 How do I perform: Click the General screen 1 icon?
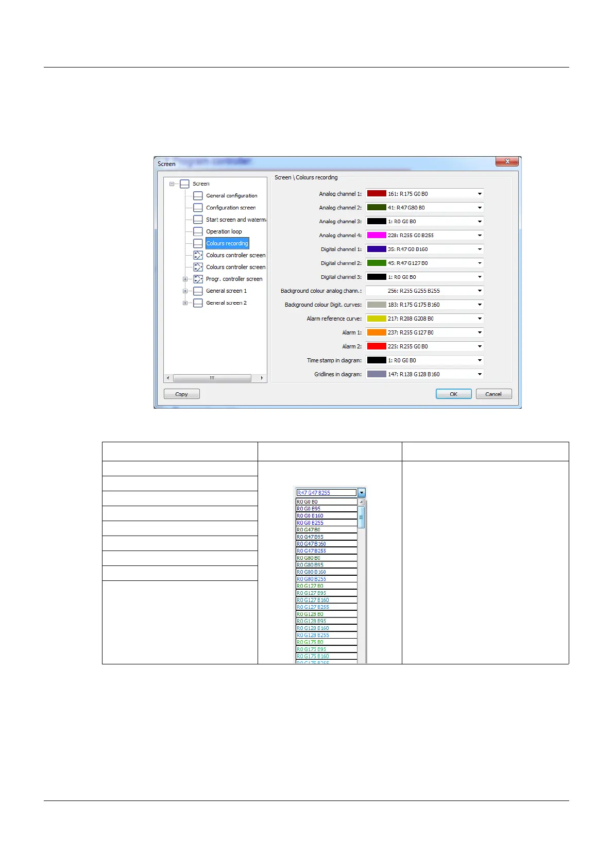(x=198, y=291)
